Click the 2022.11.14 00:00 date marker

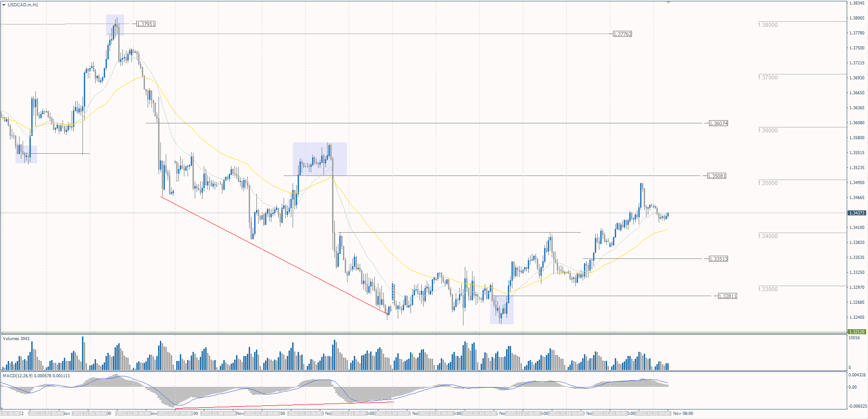(x=392, y=414)
